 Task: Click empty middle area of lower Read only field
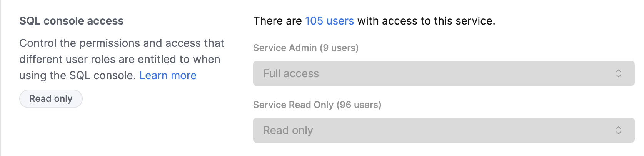point(462,130)
